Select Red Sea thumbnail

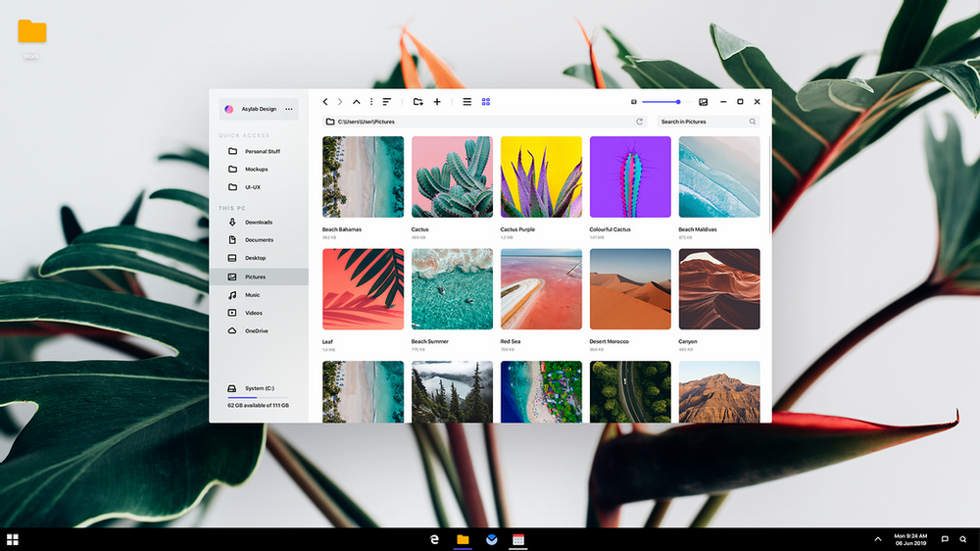[x=541, y=289]
